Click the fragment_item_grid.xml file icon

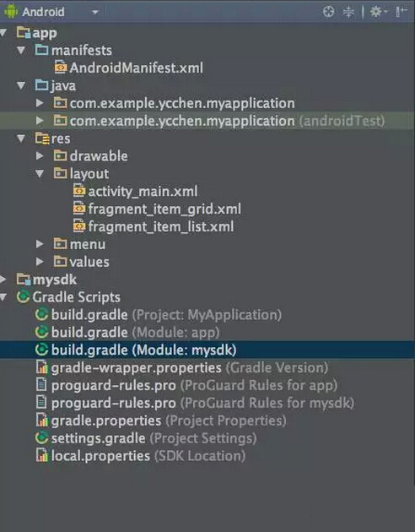(x=79, y=209)
